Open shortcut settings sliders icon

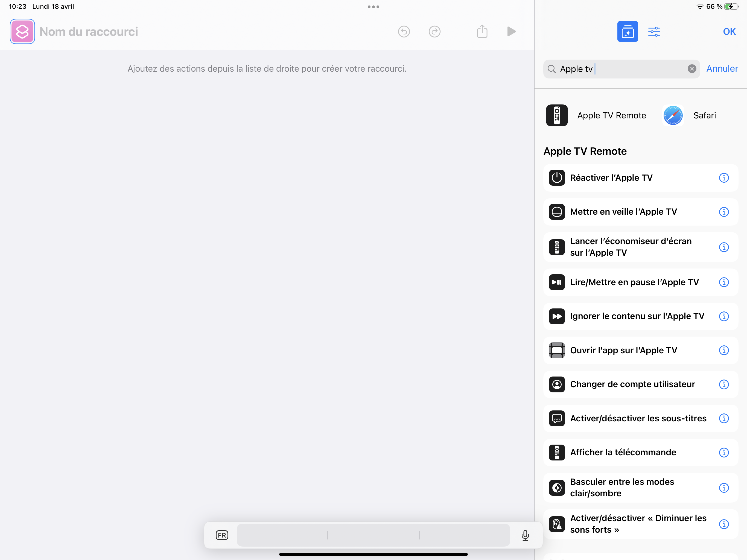[x=654, y=31]
